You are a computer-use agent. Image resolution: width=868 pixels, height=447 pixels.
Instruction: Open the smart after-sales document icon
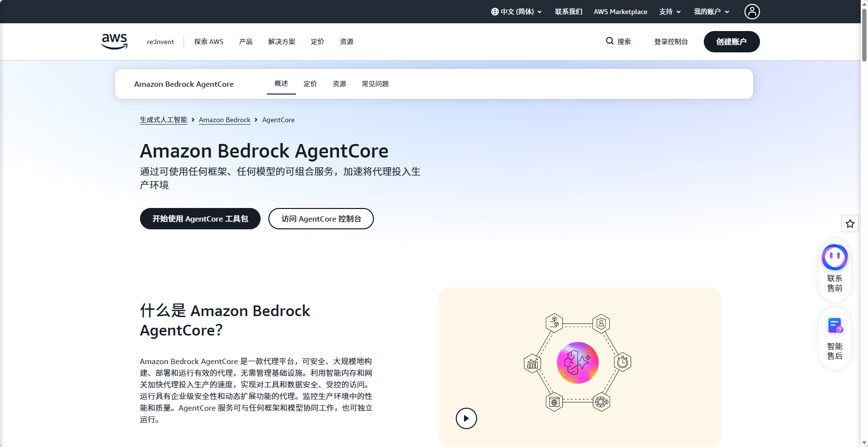835,325
